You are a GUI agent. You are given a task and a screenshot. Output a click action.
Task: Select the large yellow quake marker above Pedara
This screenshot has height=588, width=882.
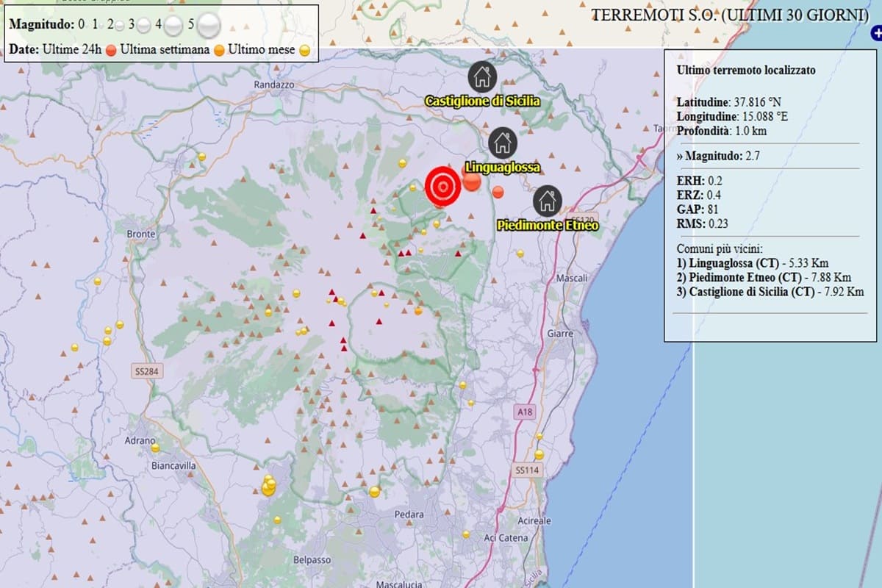click(375, 492)
